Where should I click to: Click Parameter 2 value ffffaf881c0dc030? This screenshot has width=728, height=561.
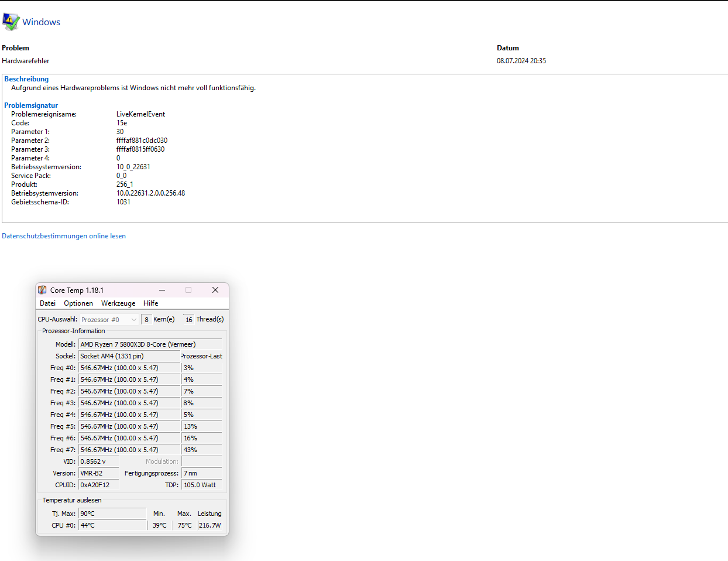point(142,141)
